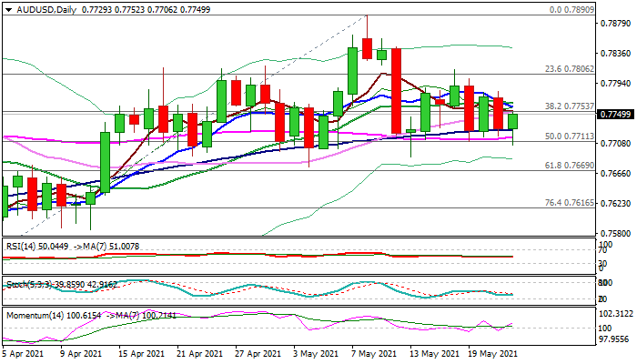
Task: Click the last green candle on the chart
Action: [x=513, y=121]
